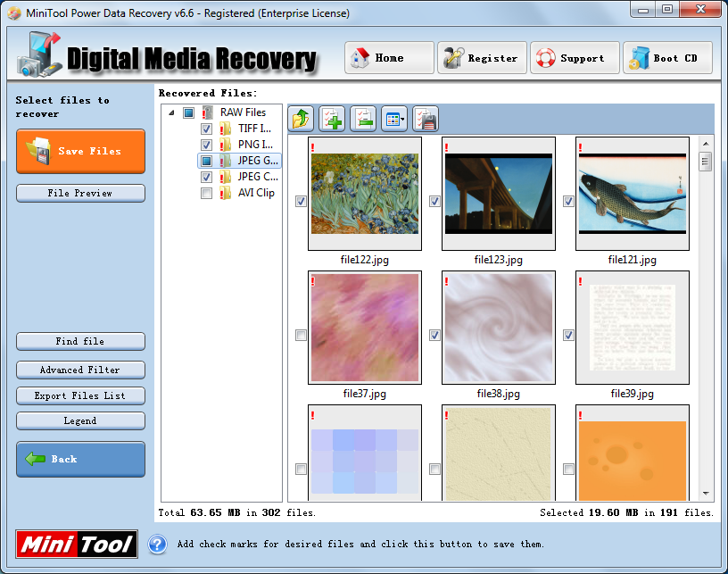728x574 pixels.
Task: Select the pink brushed texture thumbnail file37.jpg
Action: point(365,328)
